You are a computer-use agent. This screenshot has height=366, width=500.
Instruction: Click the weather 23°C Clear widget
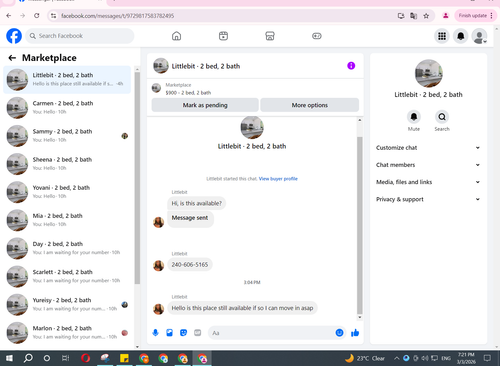[365, 358]
